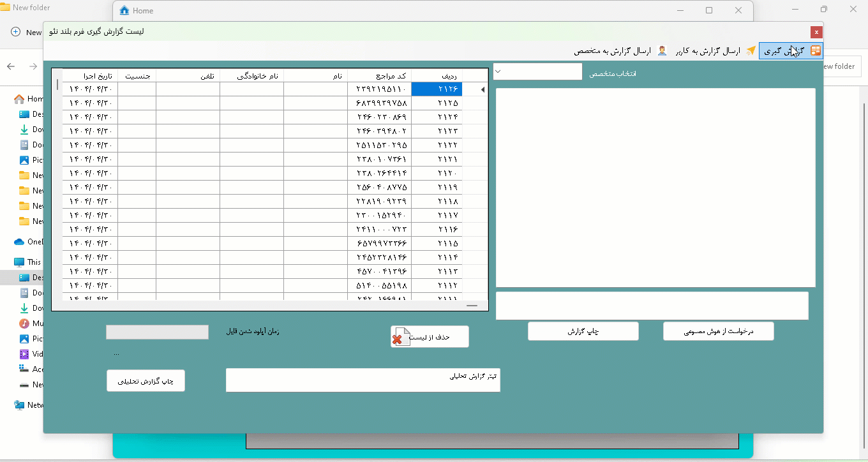Click the Network icon in the navigation pane

pos(19,405)
